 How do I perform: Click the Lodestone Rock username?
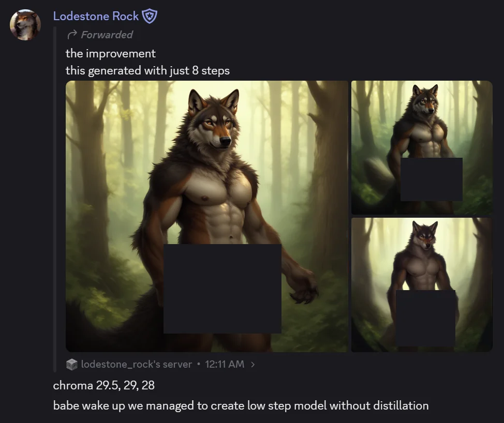coord(96,16)
